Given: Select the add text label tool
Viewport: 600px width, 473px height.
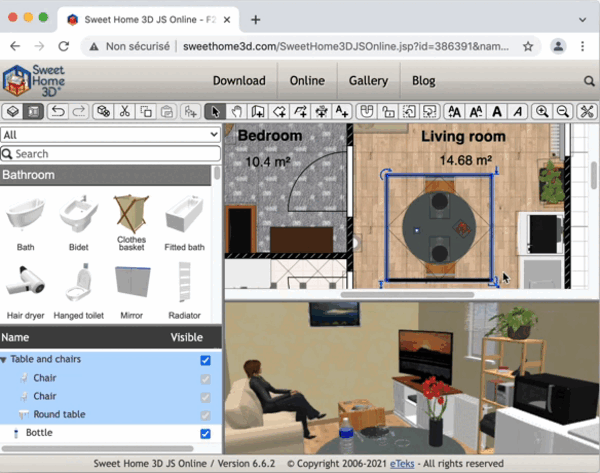Looking at the screenshot, I should tap(343, 112).
